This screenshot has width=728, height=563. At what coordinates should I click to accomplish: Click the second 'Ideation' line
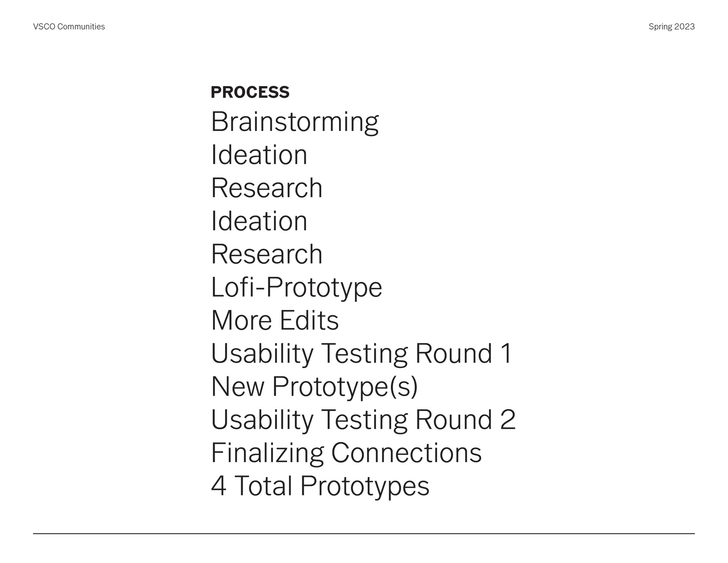pos(259,221)
